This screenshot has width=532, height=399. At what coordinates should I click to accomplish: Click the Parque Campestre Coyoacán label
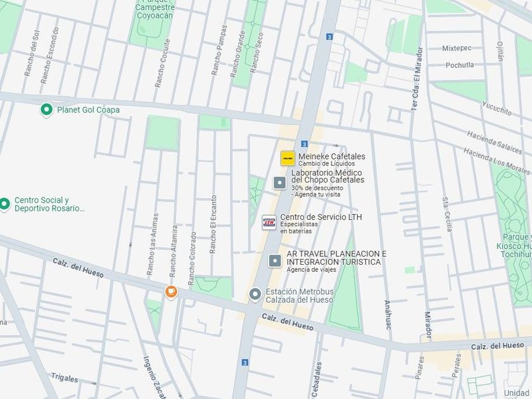click(x=155, y=8)
